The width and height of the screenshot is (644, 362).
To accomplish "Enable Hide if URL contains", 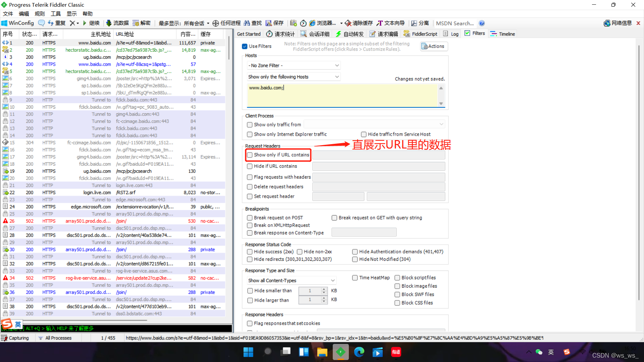I will point(250,166).
